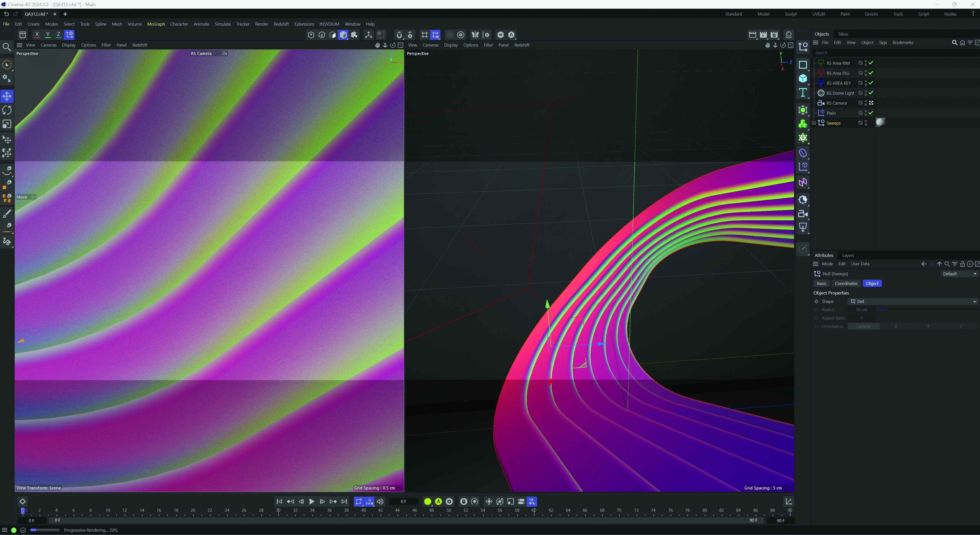Click the Radius value field

point(862,310)
